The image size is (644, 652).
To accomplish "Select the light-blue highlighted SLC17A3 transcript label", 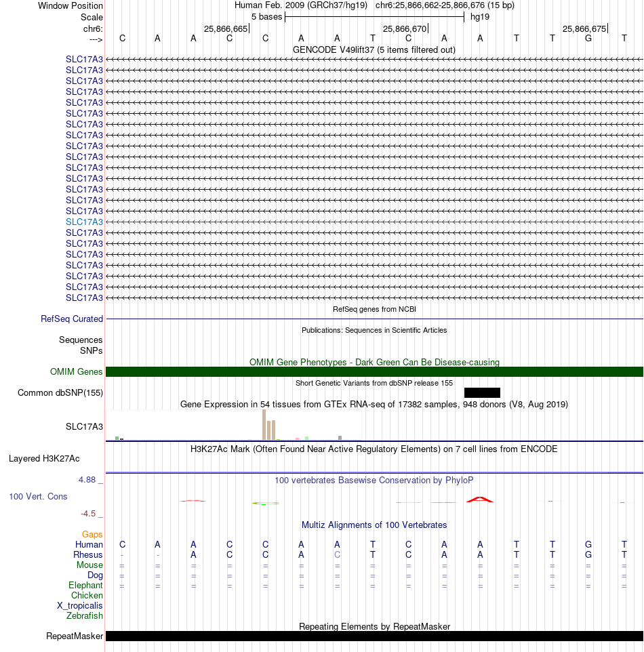I will [x=84, y=222].
